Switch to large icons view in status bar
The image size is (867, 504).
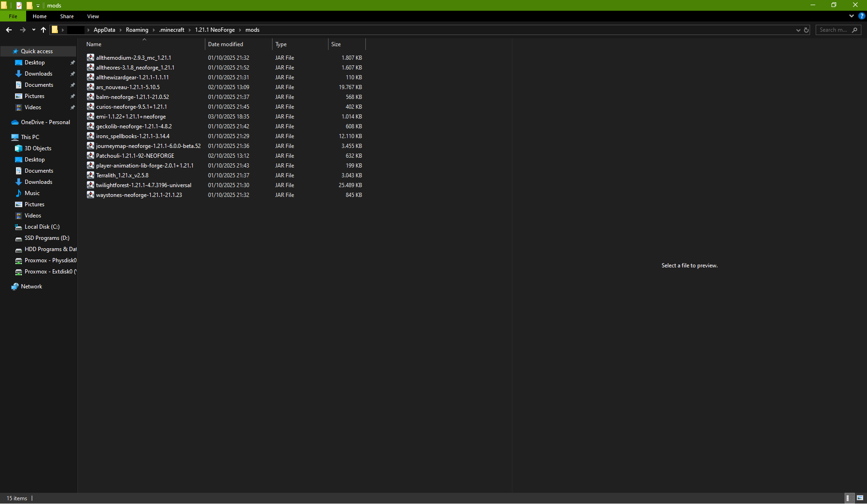pos(860,498)
